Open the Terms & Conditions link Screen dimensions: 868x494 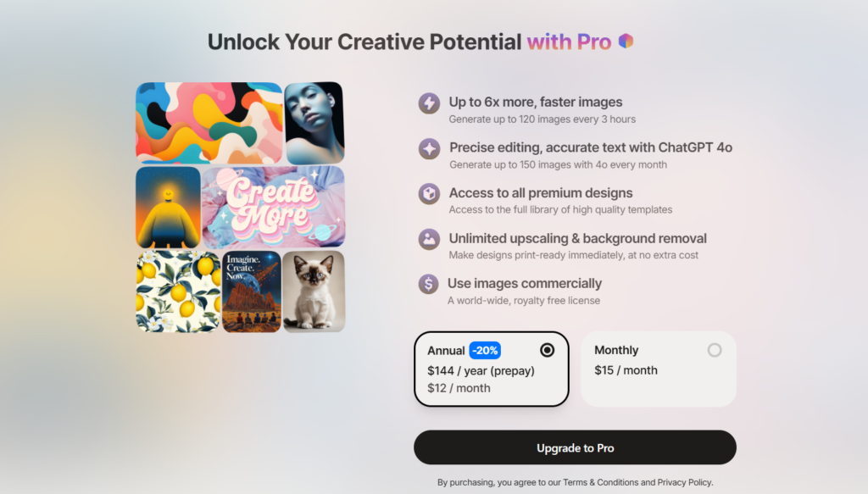tap(601, 482)
